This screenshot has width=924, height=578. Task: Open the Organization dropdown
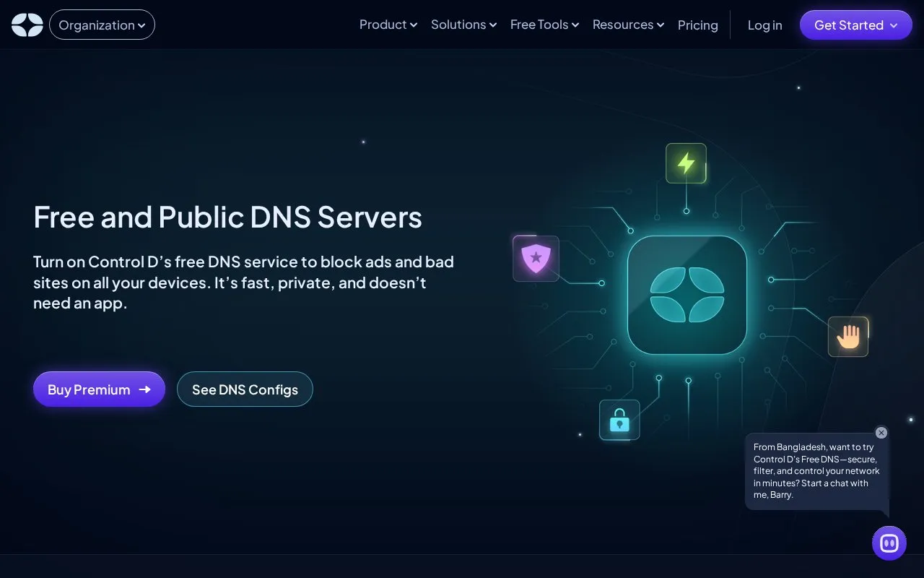tap(102, 25)
